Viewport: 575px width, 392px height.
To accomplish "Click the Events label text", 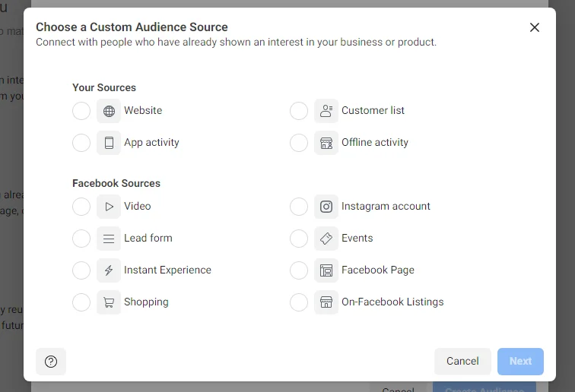I will (x=357, y=238).
